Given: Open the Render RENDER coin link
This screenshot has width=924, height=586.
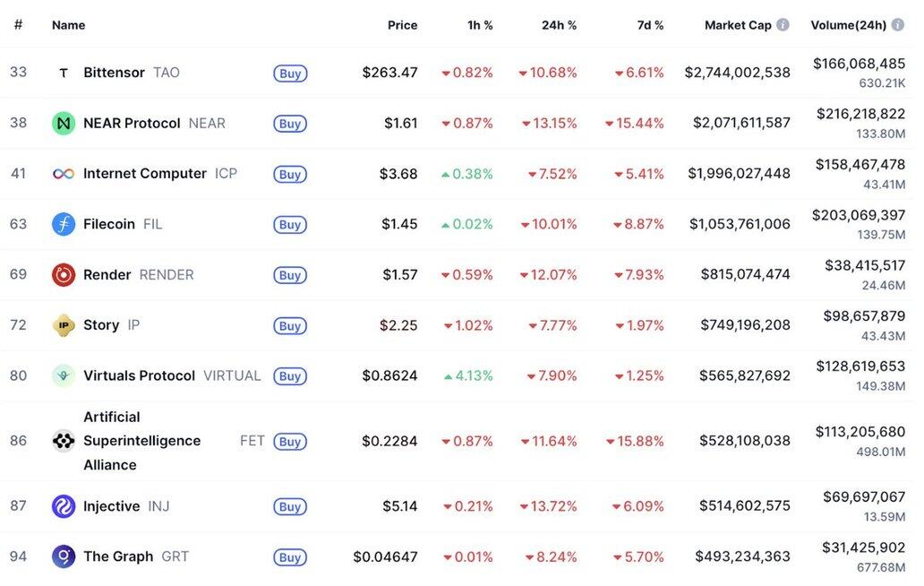Looking at the screenshot, I should pyautogui.click(x=107, y=275).
